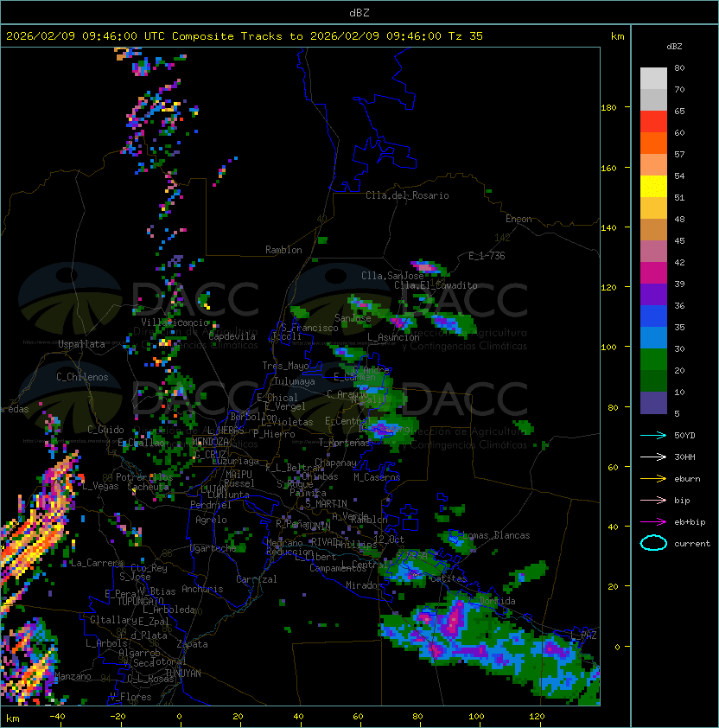Click the pink bip arrow in legend

click(653, 500)
